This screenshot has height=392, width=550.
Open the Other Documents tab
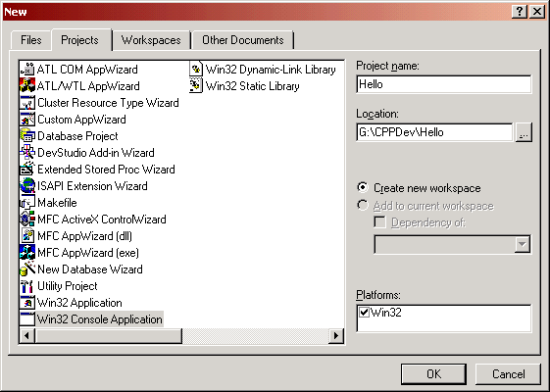tap(243, 40)
